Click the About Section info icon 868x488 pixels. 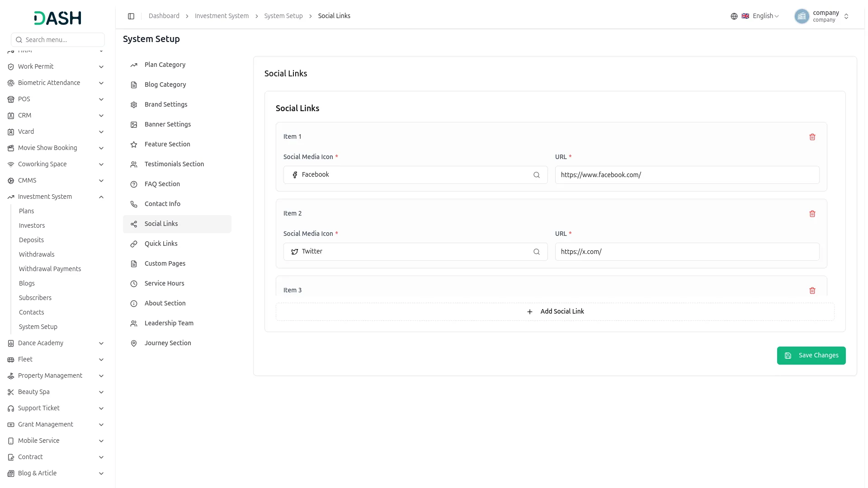pyautogui.click(x=134, y=304)
